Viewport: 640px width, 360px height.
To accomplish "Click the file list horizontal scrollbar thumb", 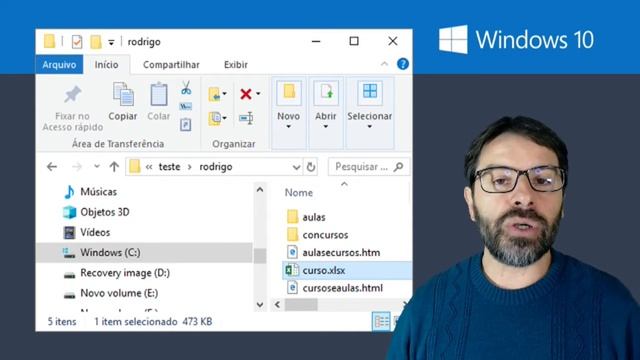I will tap(301, 304).
